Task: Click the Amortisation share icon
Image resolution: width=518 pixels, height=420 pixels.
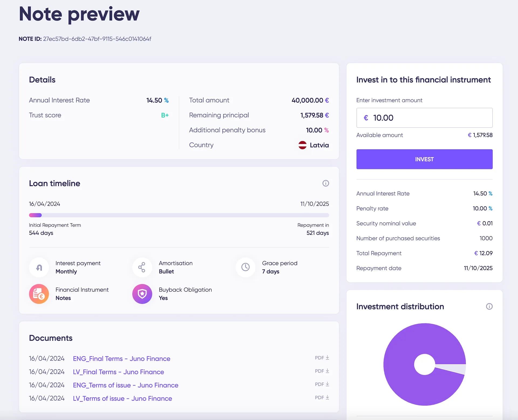Action: 142,267
